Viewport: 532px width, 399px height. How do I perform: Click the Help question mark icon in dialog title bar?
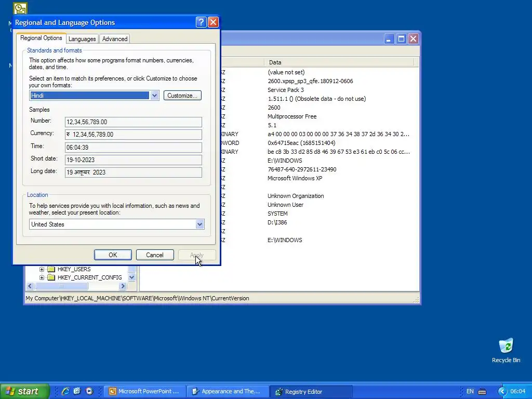(201, 22)
